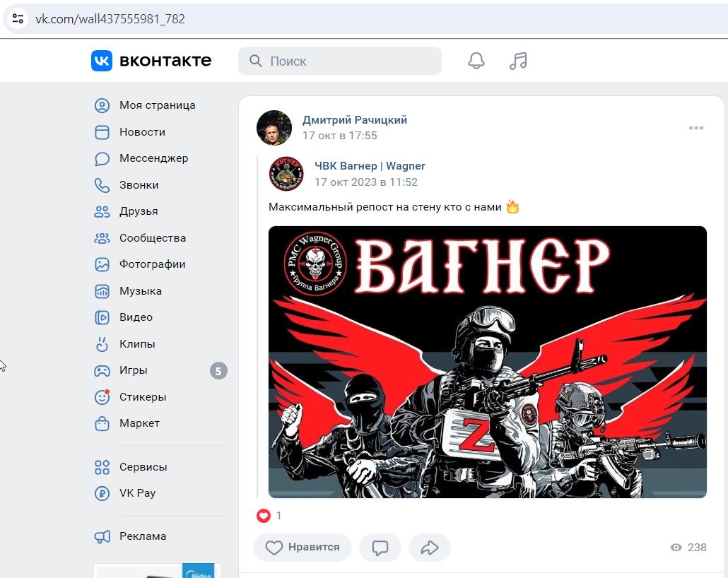Click the Музыка equalizer icon

tap(102, 291)
